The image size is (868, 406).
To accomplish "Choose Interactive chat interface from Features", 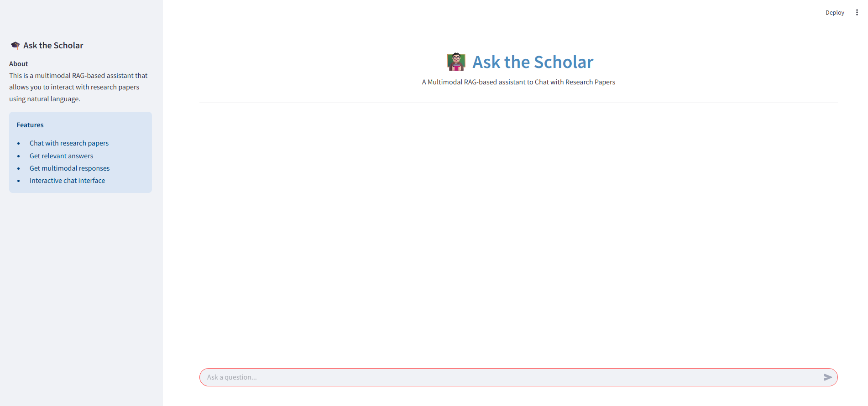I will pyautogui.click(x=67, y=180).
